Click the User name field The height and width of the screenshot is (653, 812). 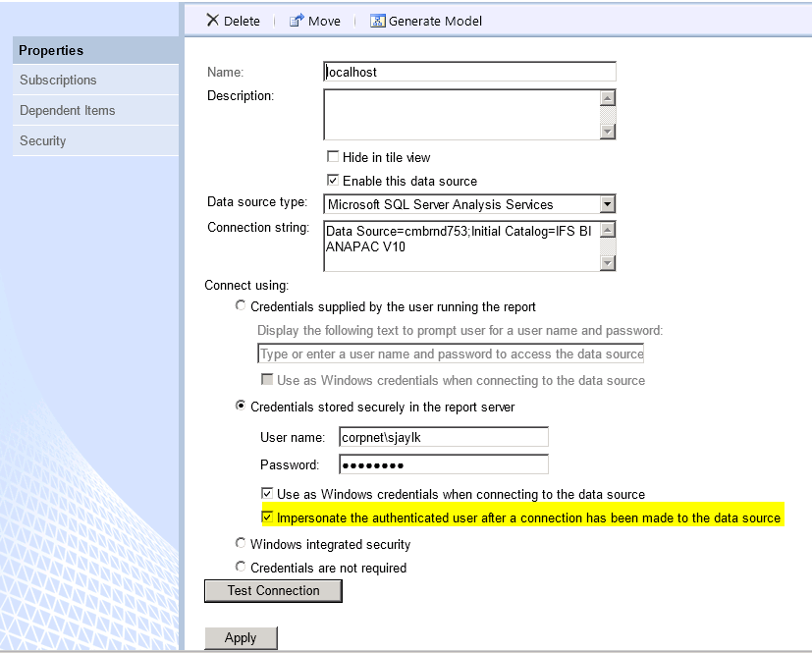pyautogui.click(x=444, y=437)
